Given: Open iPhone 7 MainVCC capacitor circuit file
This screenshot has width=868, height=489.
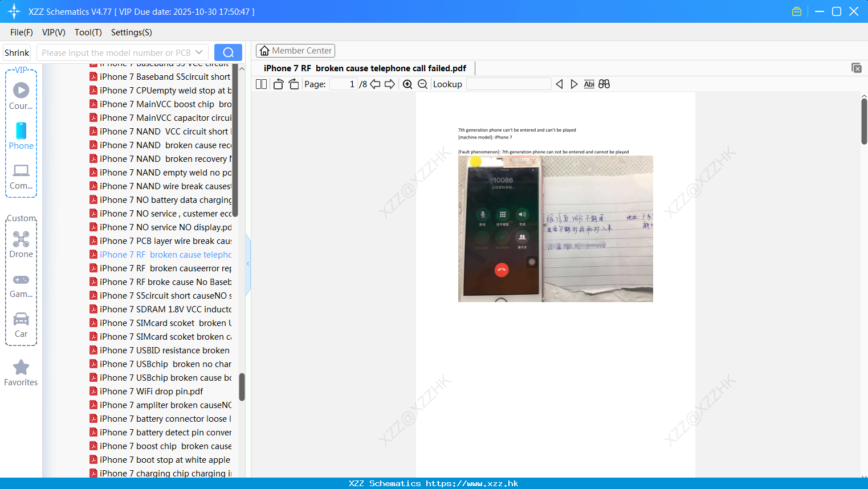Looking at the screenshot, I should (x=160, y=118).
